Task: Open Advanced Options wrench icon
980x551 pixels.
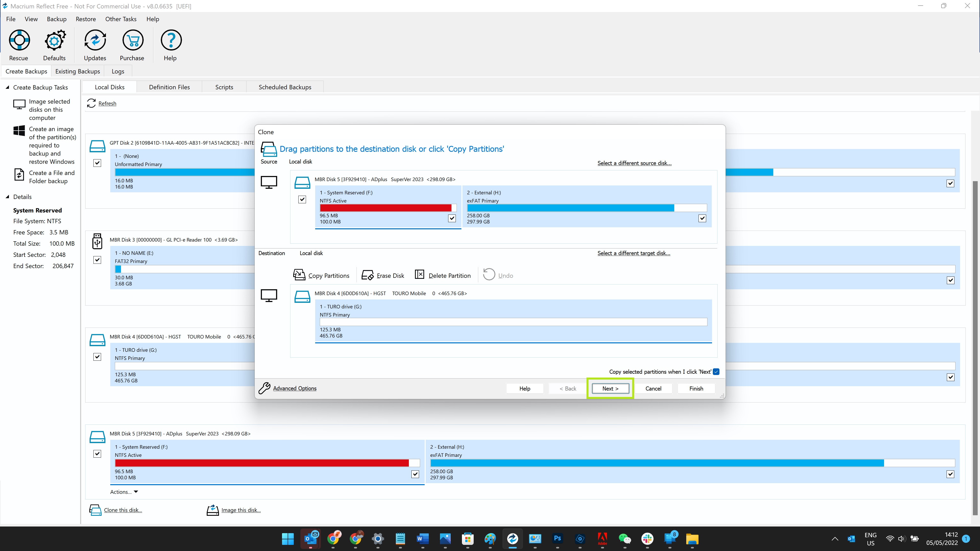Action: pos(264,388)
